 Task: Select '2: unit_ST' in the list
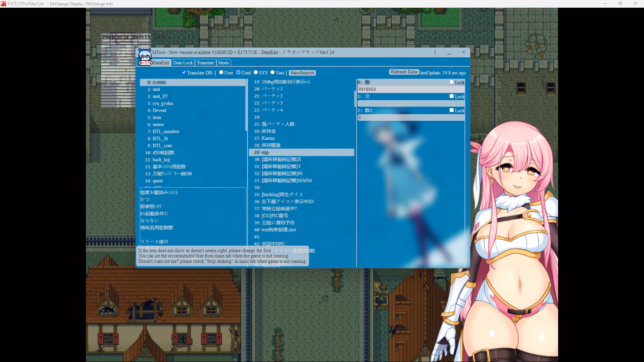(192, 97)
